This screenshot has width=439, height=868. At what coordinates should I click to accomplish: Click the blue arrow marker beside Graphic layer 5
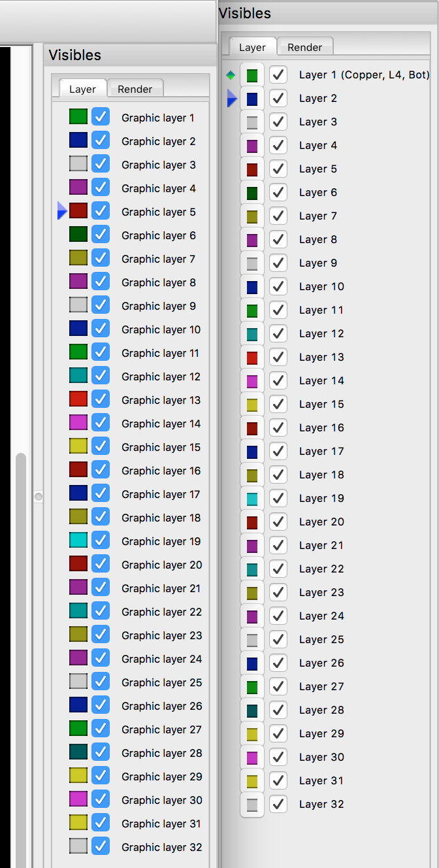(x=62, y=210)
